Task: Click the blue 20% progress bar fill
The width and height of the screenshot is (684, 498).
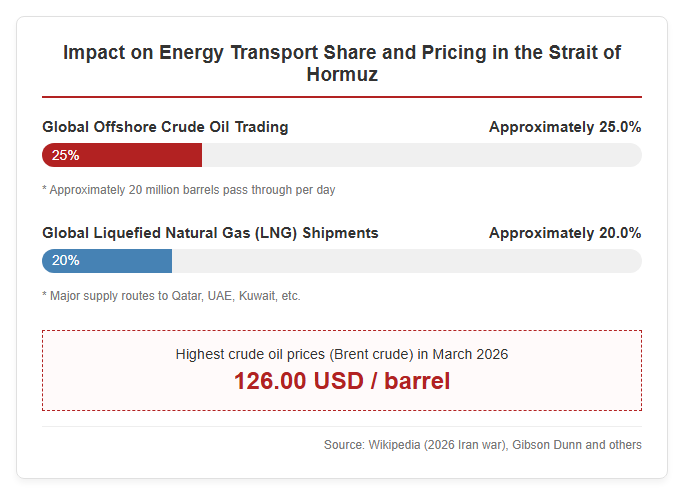Action: [107, 261]
